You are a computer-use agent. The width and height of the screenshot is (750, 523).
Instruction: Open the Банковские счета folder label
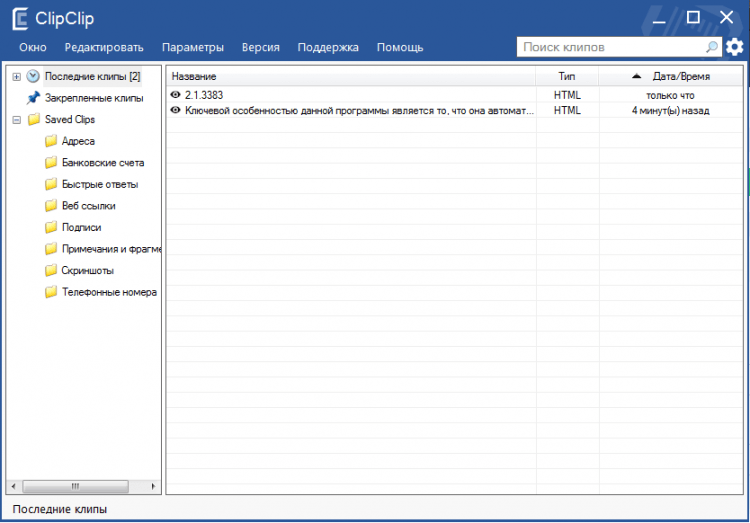coord(103,162)
